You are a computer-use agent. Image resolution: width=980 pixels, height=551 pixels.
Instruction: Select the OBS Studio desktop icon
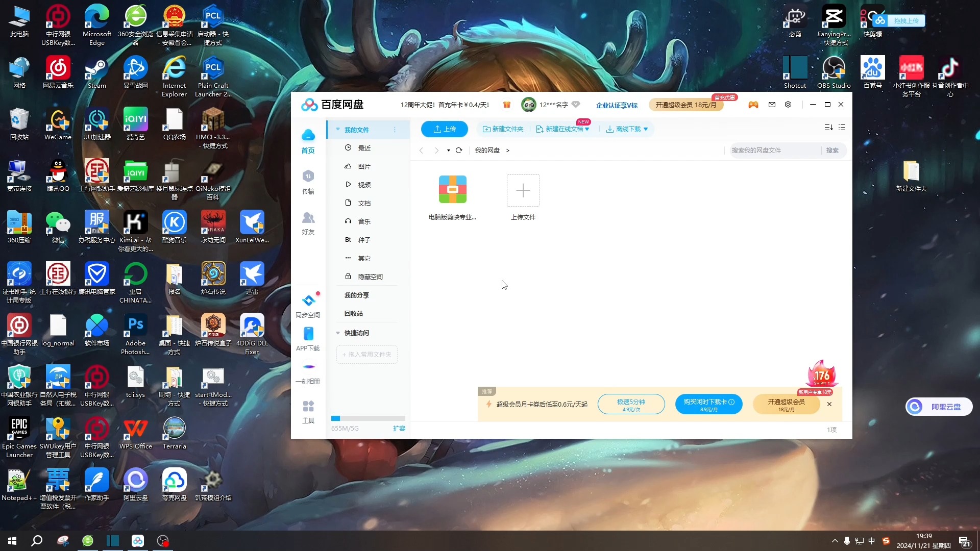click(x=834, y=72)
